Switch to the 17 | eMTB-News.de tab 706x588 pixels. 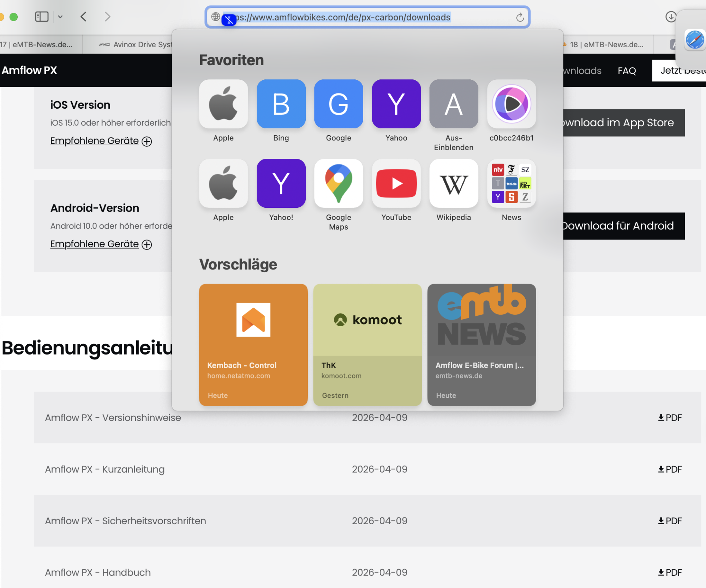41,44
